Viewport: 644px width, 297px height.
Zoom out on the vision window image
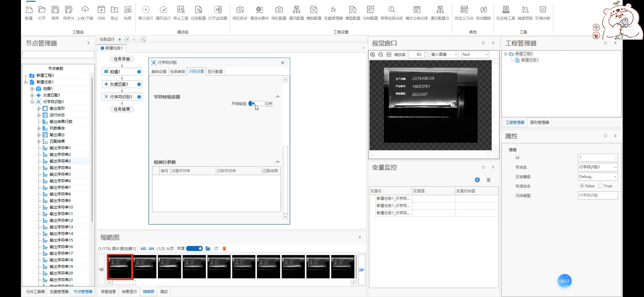point(381,55)
